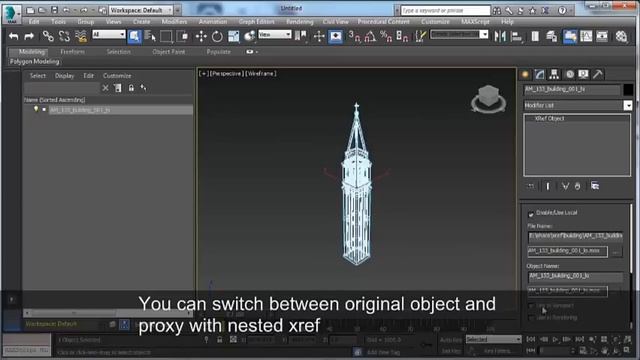This screenshot has height=360, width=640.
Task: Activate the Bind to Space Warp tool
Action: point(81,36)
